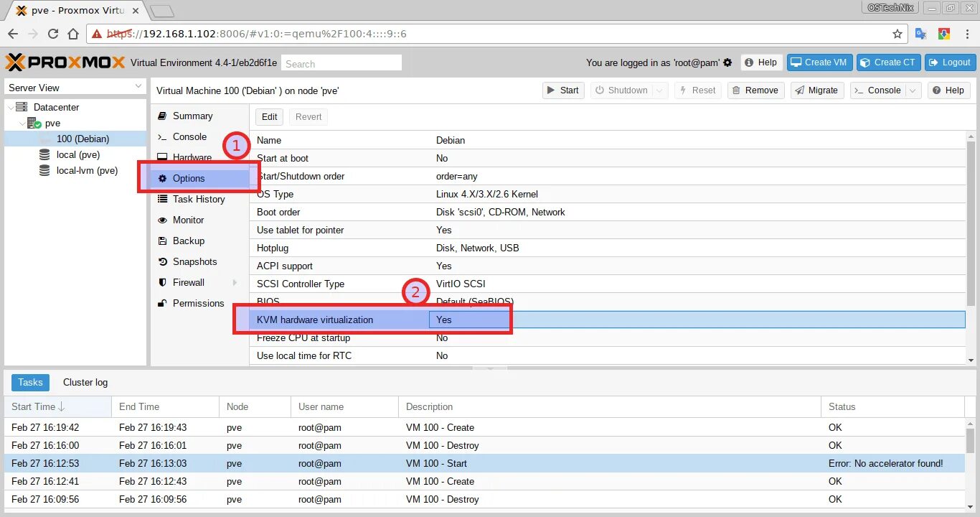The image size is (980, 517).
Task: Open the Task History tab
Action: coord(199,199)
